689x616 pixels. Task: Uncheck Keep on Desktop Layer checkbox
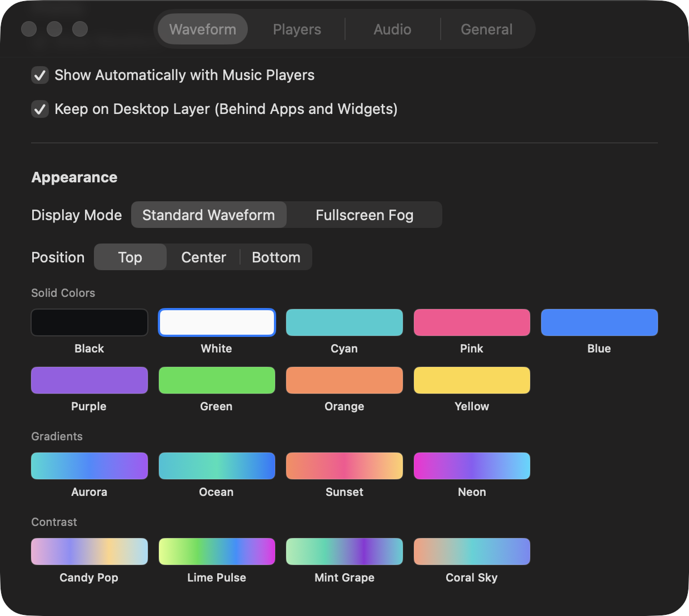tap(40, 109)
